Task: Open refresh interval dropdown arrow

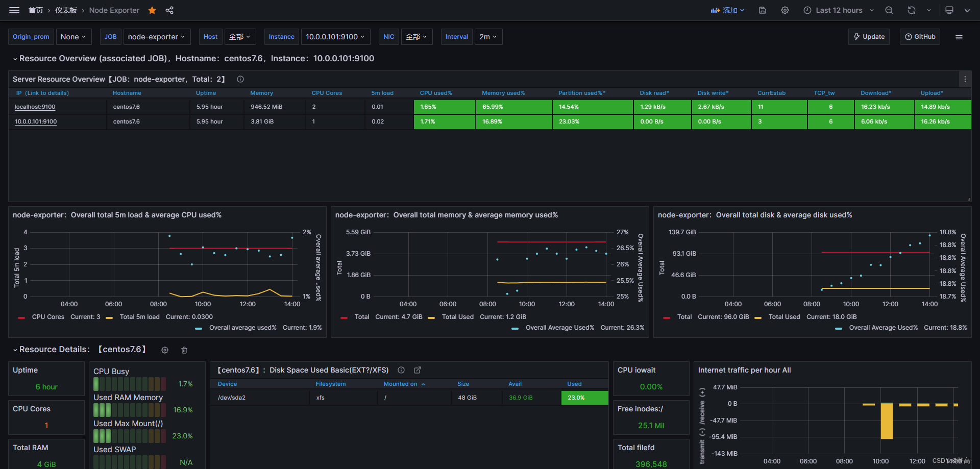Action: [929, 10]
